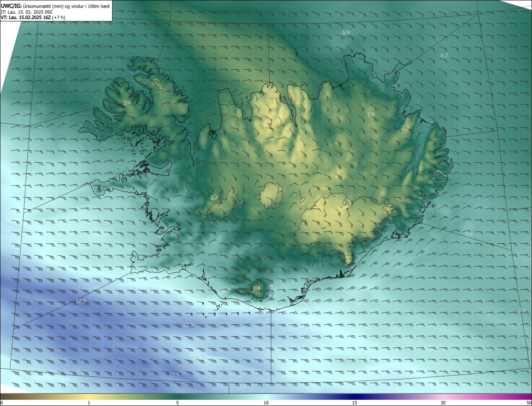The width and height of the screenshot is (532, 406).
Task: Click the 12.5 value next to the 10.3 label
Action: [x=174, y=374]
